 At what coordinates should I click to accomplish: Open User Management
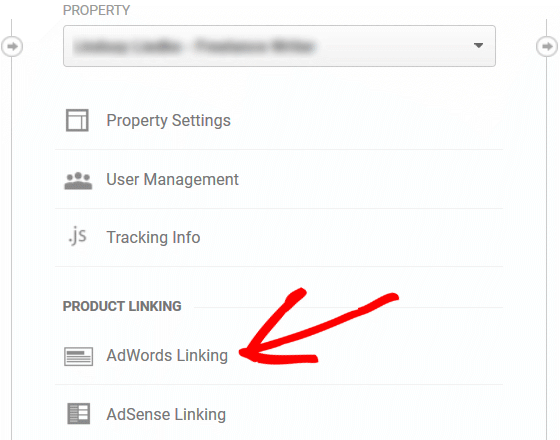[172, 179]
